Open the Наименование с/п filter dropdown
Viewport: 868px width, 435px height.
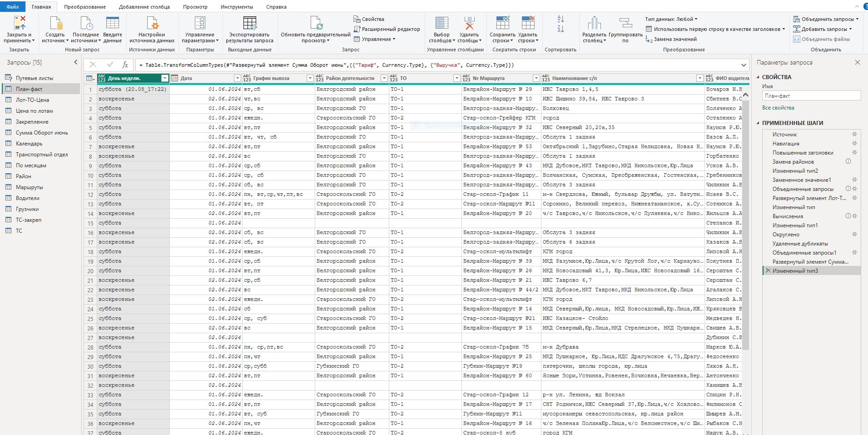(699, 78)
